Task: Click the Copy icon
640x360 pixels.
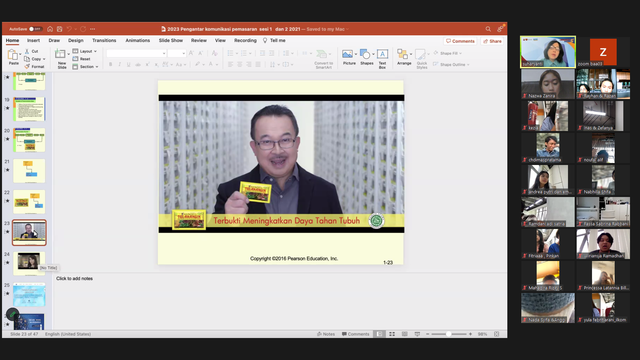Action: 27,59
